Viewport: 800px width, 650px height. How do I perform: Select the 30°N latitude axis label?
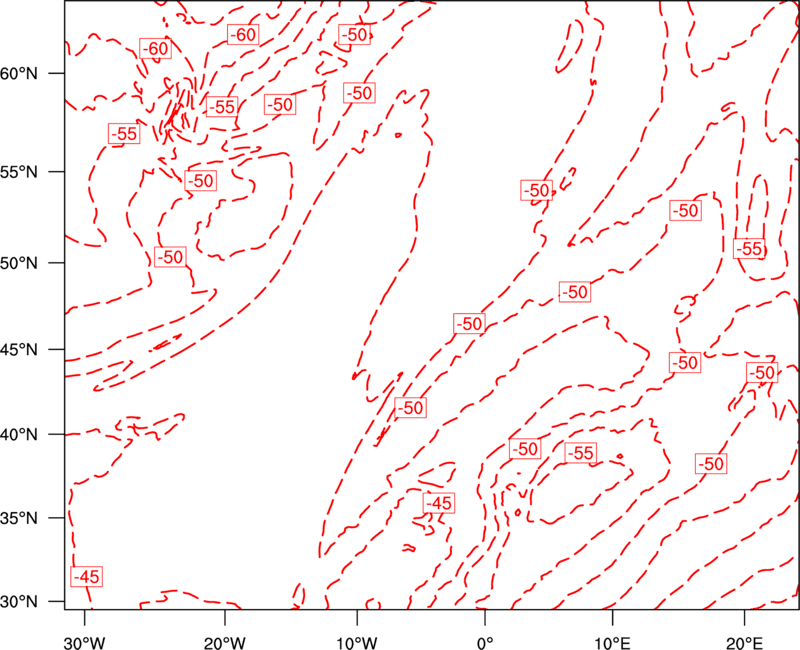19,602
